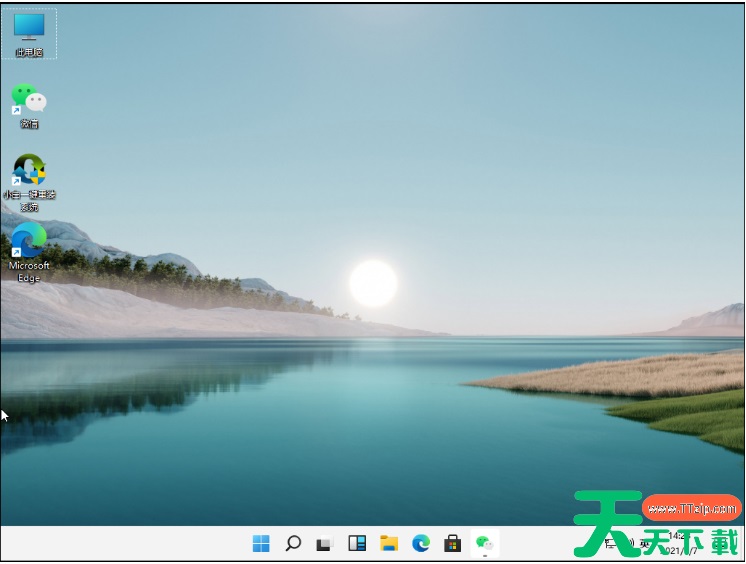Image resolution: width=746 pixels, height=564 pixels.
Task: Select the Microsoft Edge desktop shortcut
Action: [x=29, y=252]
